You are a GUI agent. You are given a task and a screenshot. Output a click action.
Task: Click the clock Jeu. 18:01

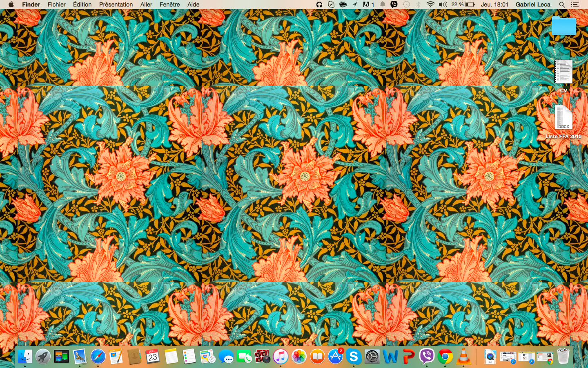494,4
